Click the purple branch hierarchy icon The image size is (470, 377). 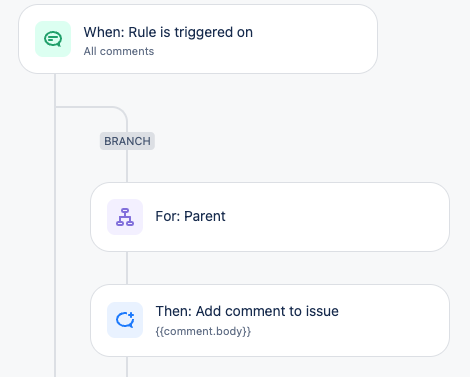point(125,217)
